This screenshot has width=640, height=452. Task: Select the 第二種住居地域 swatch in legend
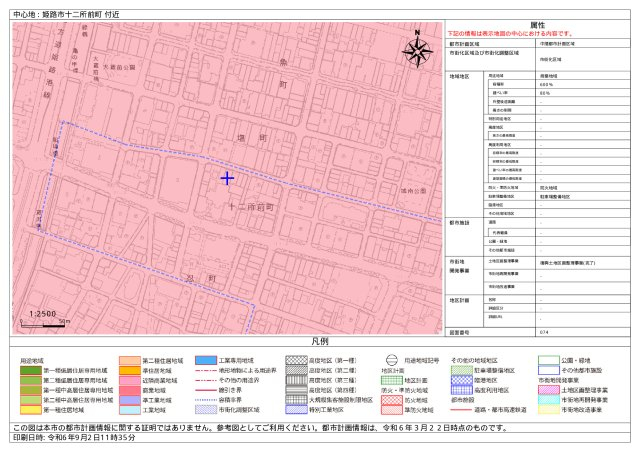[x=130, y=360]
